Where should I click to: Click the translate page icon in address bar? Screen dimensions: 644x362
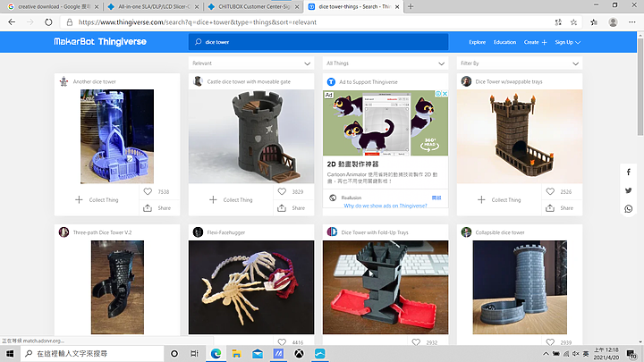click(x=558, y=22)
